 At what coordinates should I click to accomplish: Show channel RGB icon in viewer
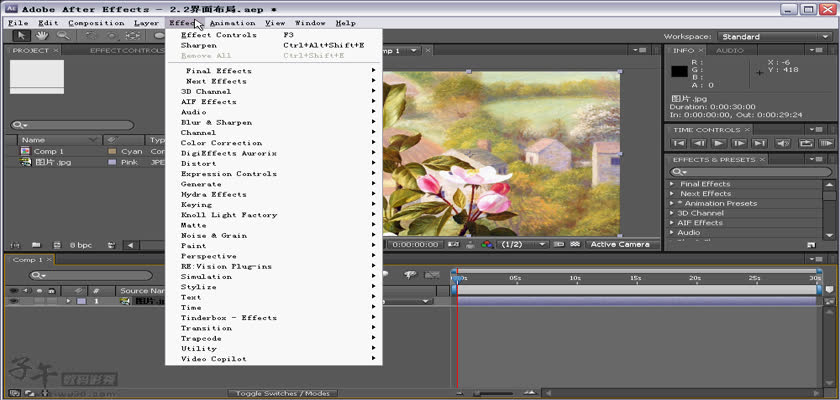[486, 244]
